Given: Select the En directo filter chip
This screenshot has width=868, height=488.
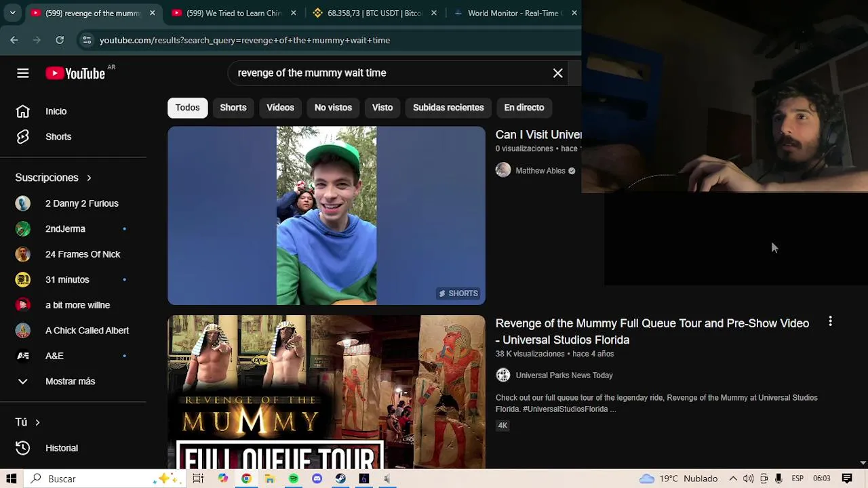Looking at the screenshot, I should [x=524, y=108].
